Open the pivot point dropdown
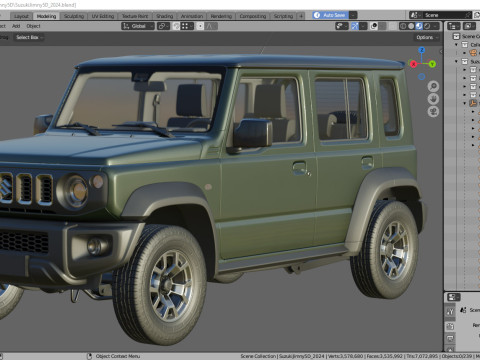 coord(163,26)
